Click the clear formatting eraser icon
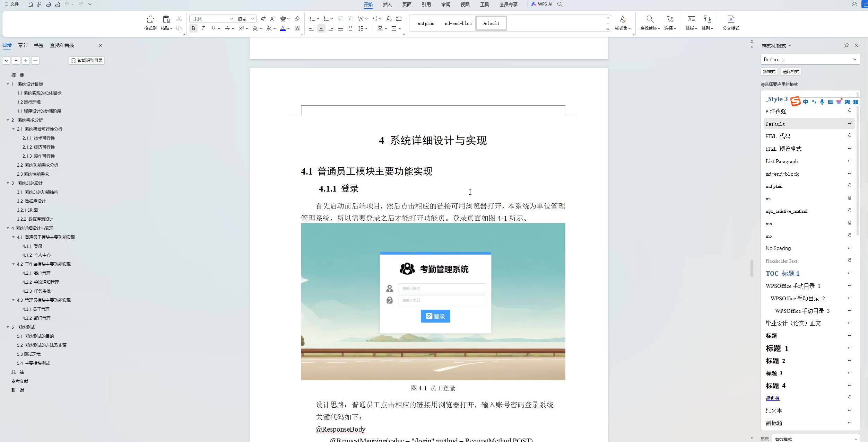The image size is (868, 442). point(297,19)
